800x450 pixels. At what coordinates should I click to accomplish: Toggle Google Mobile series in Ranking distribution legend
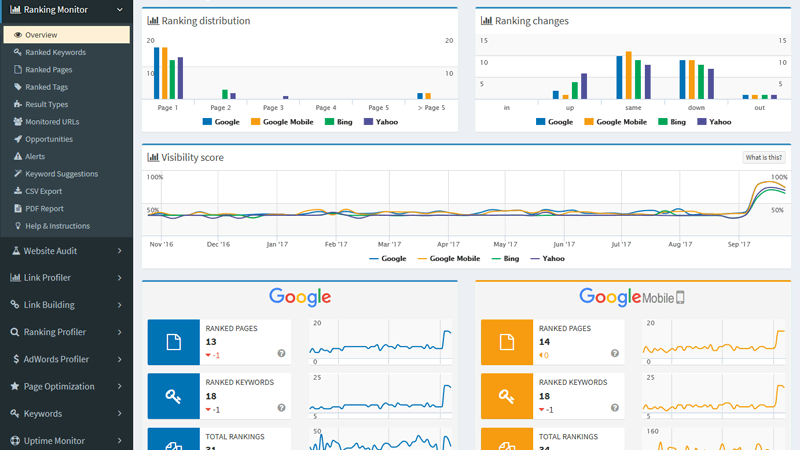pos(282,122)
